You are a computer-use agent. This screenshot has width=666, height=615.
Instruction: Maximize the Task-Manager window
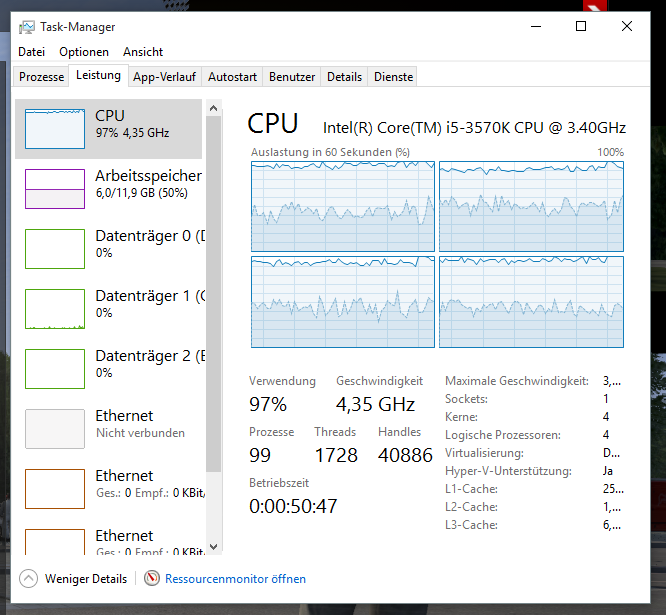tap(581, 26)
